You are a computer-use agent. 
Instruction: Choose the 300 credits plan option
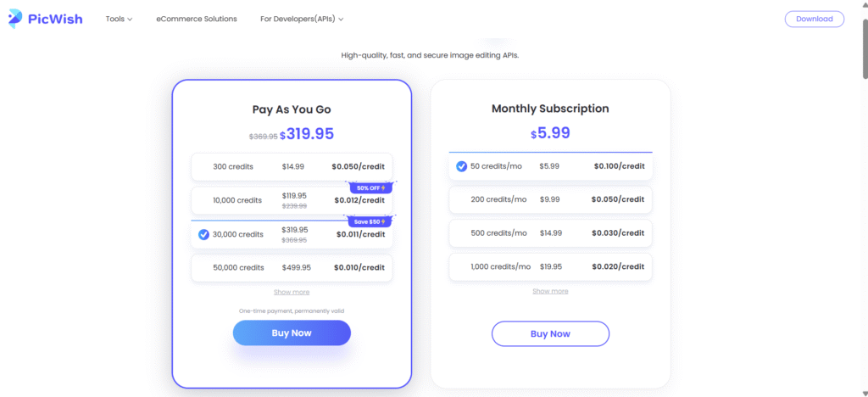tap(292, 166)
